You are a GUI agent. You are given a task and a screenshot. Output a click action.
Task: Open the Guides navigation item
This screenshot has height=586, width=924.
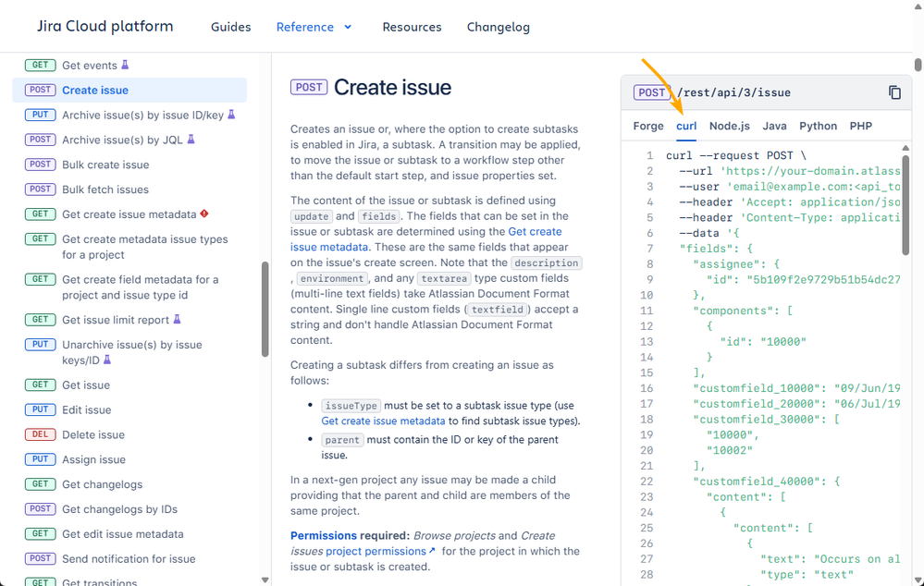[231, 27]
